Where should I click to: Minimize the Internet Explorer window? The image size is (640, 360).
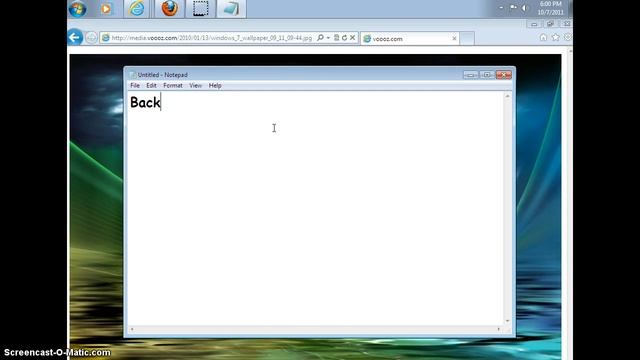(x=534, y=24)
